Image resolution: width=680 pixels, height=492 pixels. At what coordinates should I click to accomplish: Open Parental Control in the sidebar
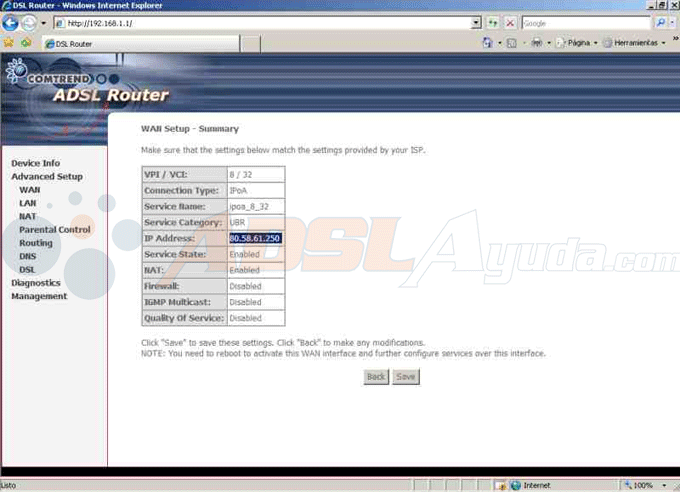pyautogui.click(x=55, y=229)
